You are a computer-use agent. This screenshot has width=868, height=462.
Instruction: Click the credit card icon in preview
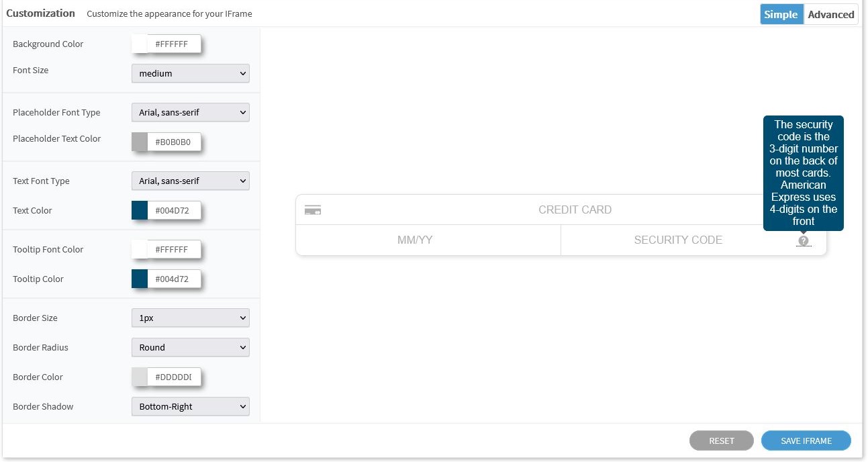click(x=312, y=210)
